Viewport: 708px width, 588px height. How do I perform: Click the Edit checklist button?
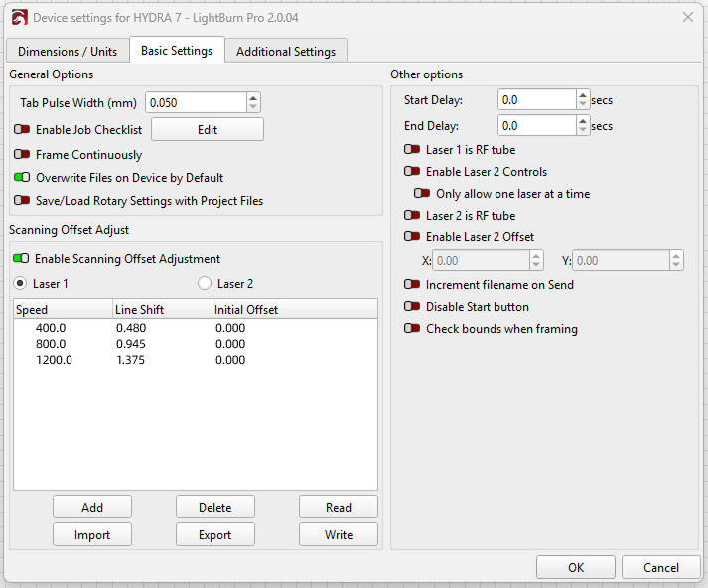pyautogui.click(x=208, y=129)
